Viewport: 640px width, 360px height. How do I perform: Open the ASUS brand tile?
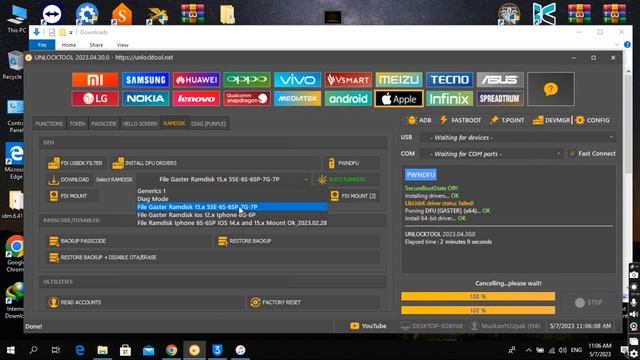click(x=500, y=80)
